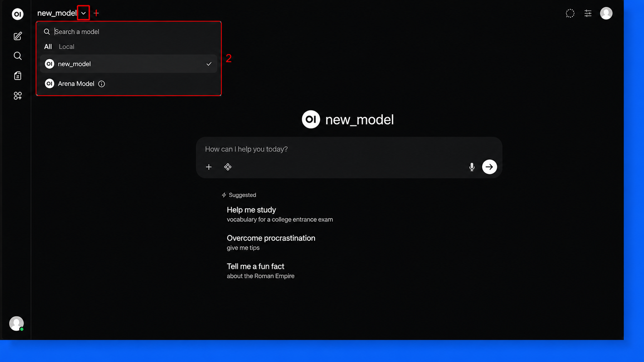Click the magnifier icon in model search
644x362 pixels.
point(47,32)
